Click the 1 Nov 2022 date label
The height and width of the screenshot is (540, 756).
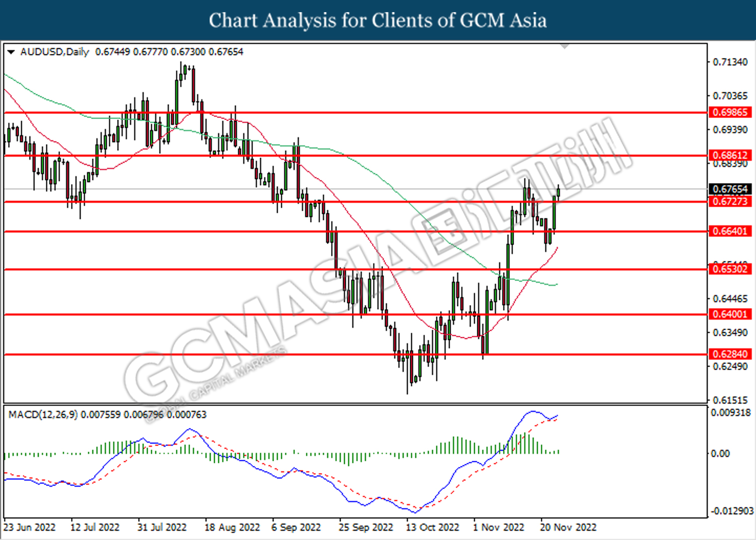click(x=498, y=527)
